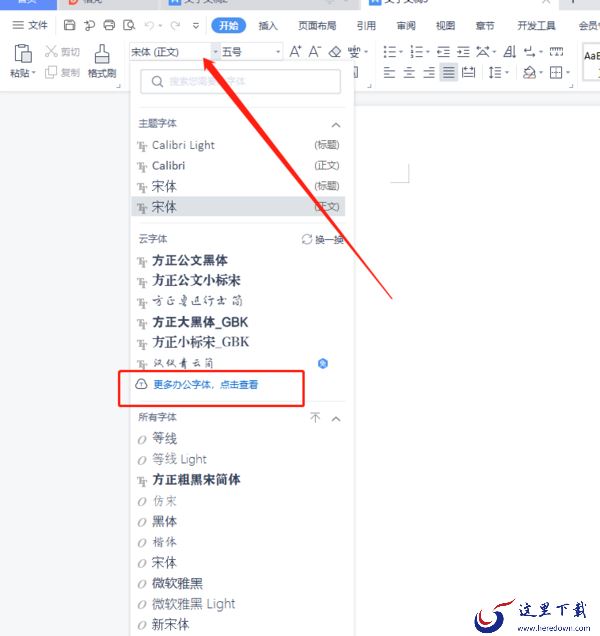Click the font search field
600x636 pixels.
pyautogui.click(x=240, y=82)
